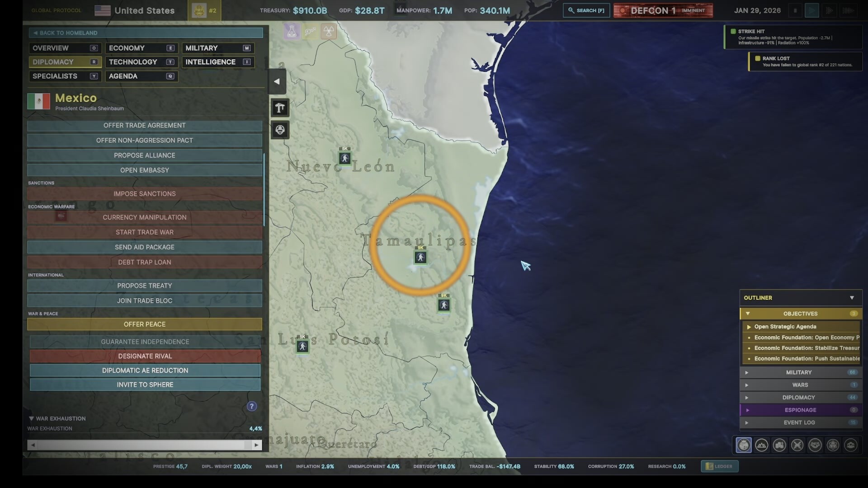Click the nuclear radiation icon on the map
Viewport: 868px width, 488px height.
329,31
